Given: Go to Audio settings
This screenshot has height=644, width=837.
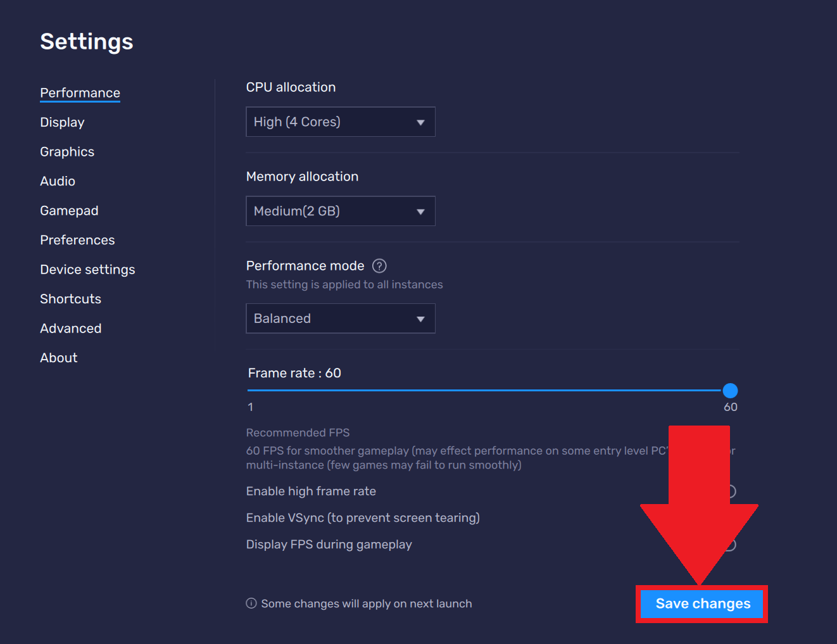Looking at the screenshot, I should click(58, 181).
